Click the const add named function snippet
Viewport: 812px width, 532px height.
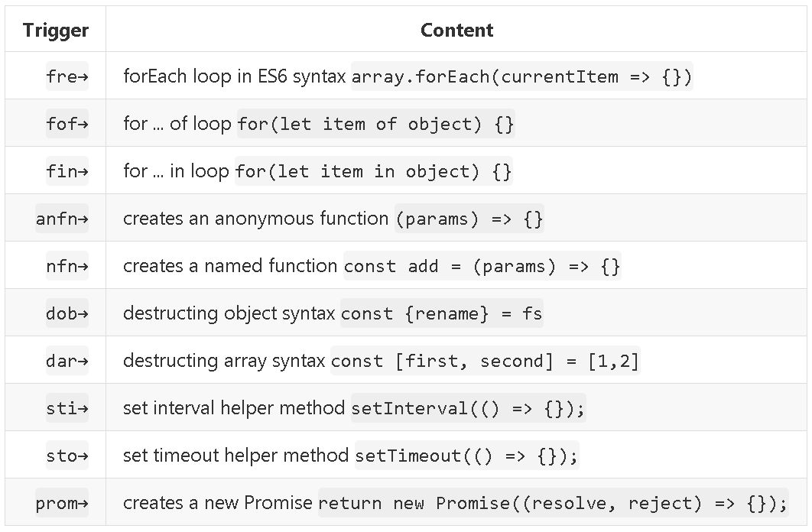482,266
